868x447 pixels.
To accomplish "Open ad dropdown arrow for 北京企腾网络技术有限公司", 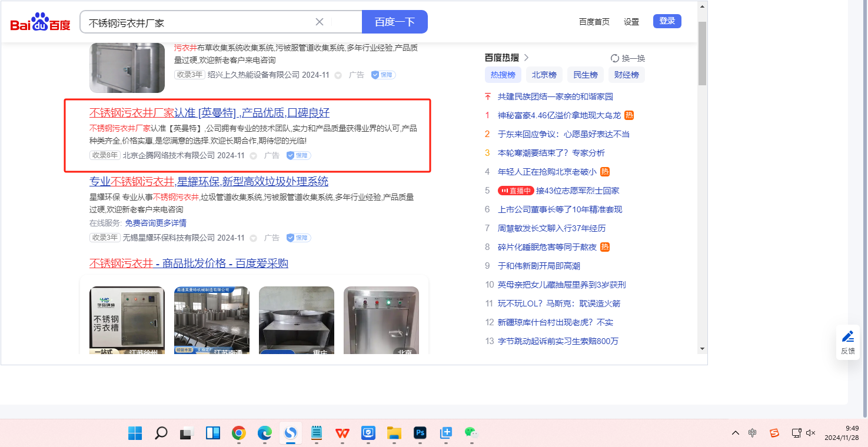I will click(254, 156).
